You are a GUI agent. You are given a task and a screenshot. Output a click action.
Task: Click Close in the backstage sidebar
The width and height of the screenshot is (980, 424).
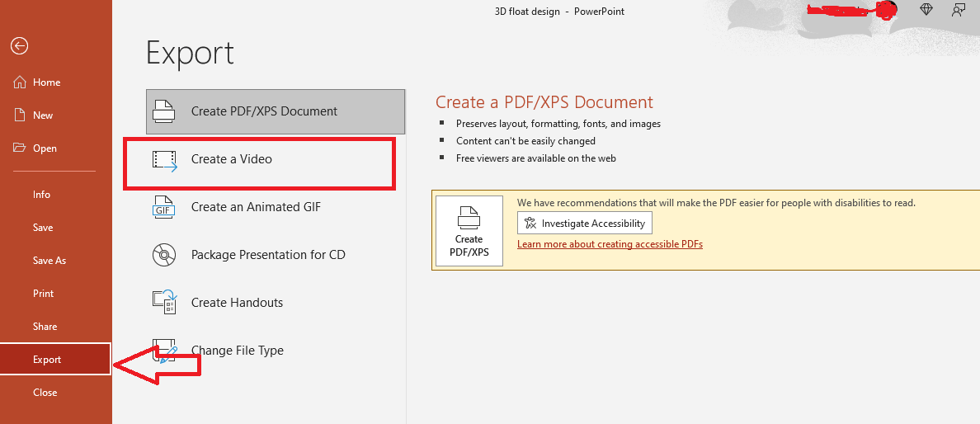[56, 393]
